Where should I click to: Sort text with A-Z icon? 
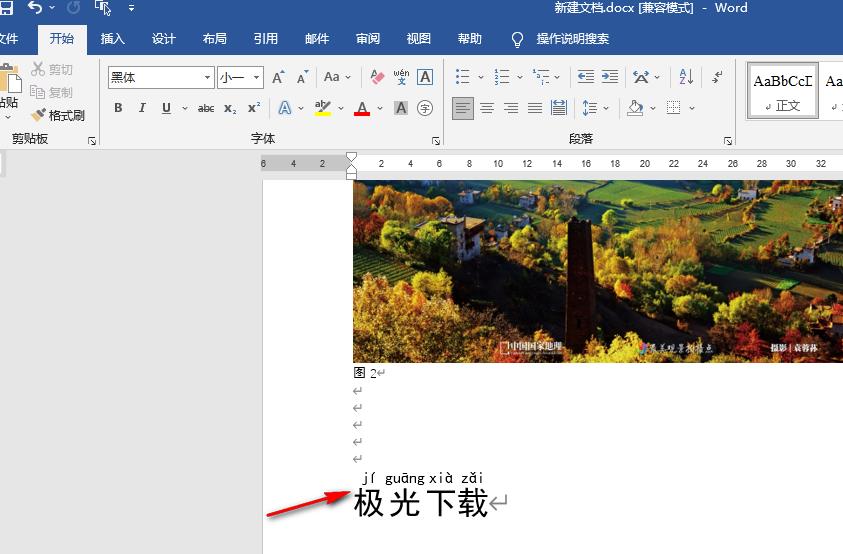click(686, 77)
